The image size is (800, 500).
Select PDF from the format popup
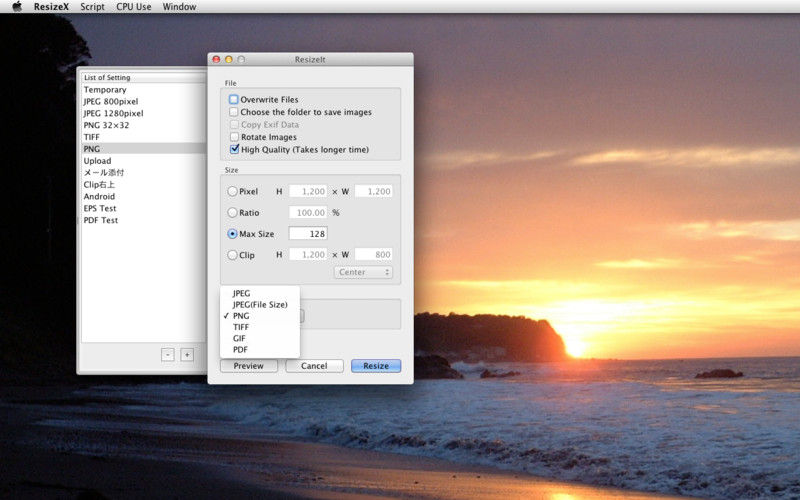click(x=240, y=349)
